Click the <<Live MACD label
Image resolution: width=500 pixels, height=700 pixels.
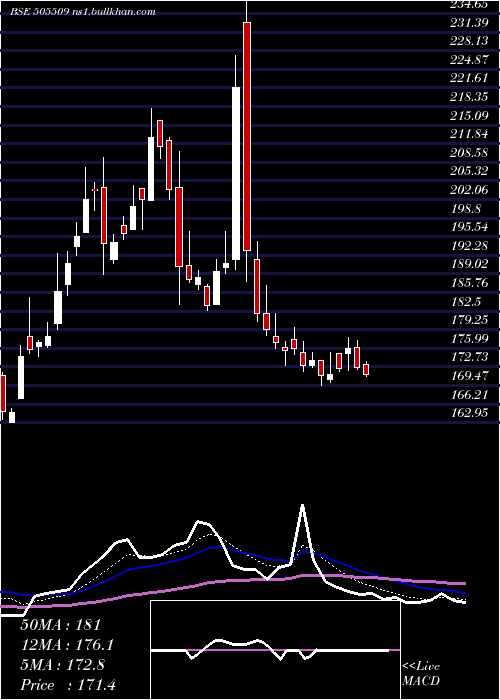[421, 674]
